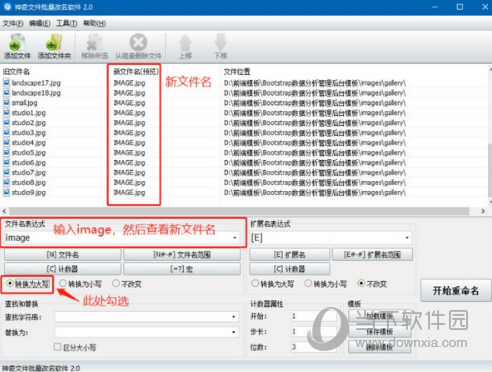Expand the 查找字符串 (find string) dropdown
Screen dimensions: 492x372
point(234,317)
